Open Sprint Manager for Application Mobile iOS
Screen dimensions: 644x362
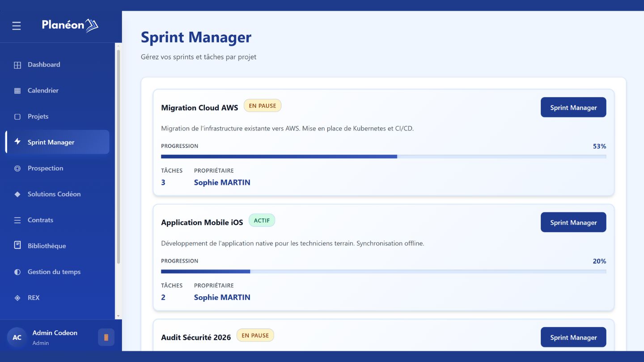coord(573,222)
